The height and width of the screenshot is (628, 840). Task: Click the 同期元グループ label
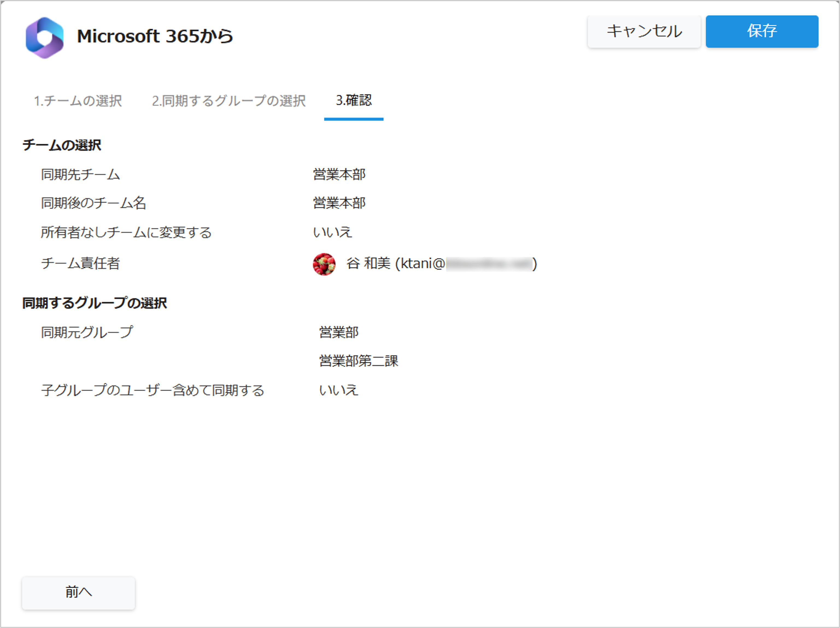pyautogui.click(x=87, y=332)
